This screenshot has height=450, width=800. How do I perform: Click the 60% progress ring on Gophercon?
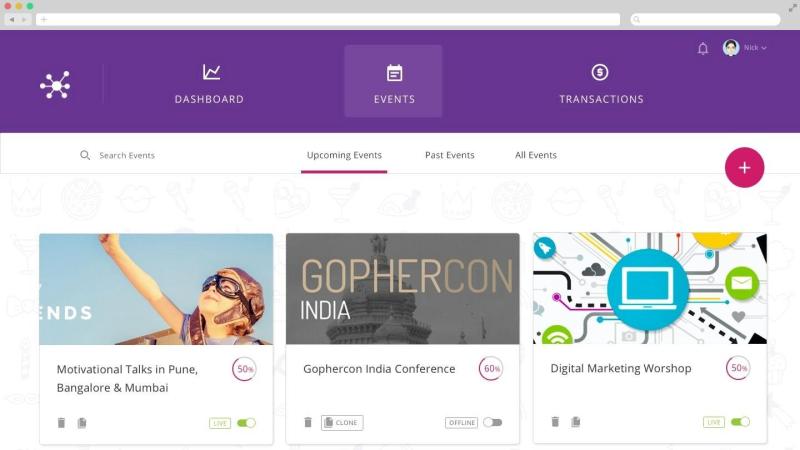[x=491, y=368]
